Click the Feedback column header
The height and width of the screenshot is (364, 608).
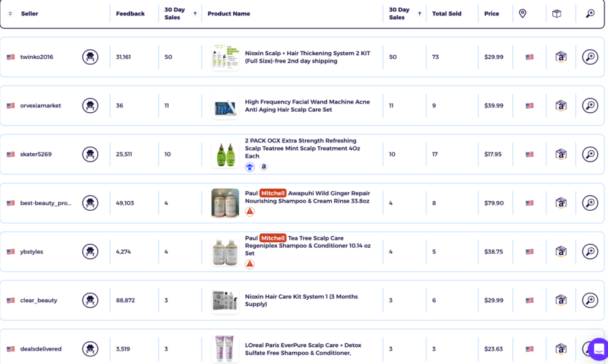coord(130,14)
